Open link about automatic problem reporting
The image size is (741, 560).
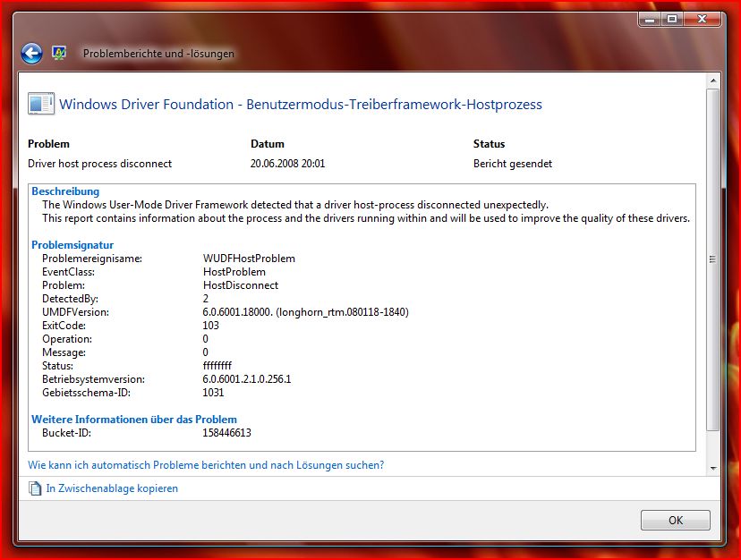(206, 465)
